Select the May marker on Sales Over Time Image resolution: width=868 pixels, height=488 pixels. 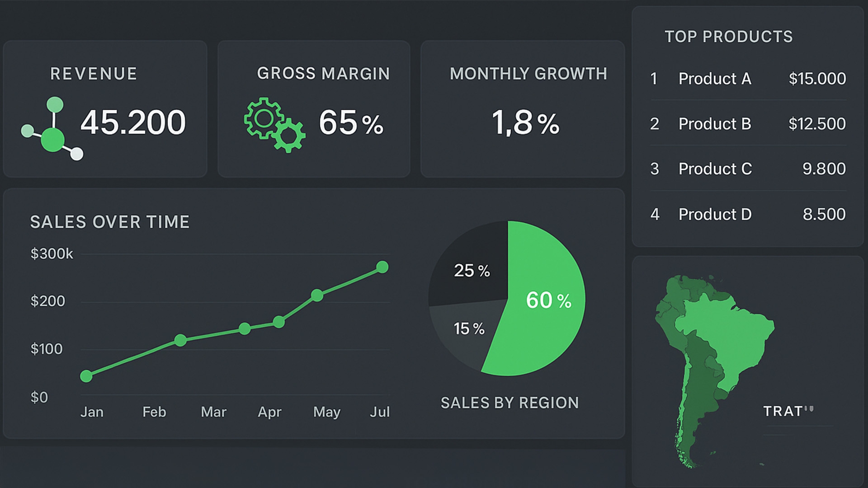tap(316, 295)
